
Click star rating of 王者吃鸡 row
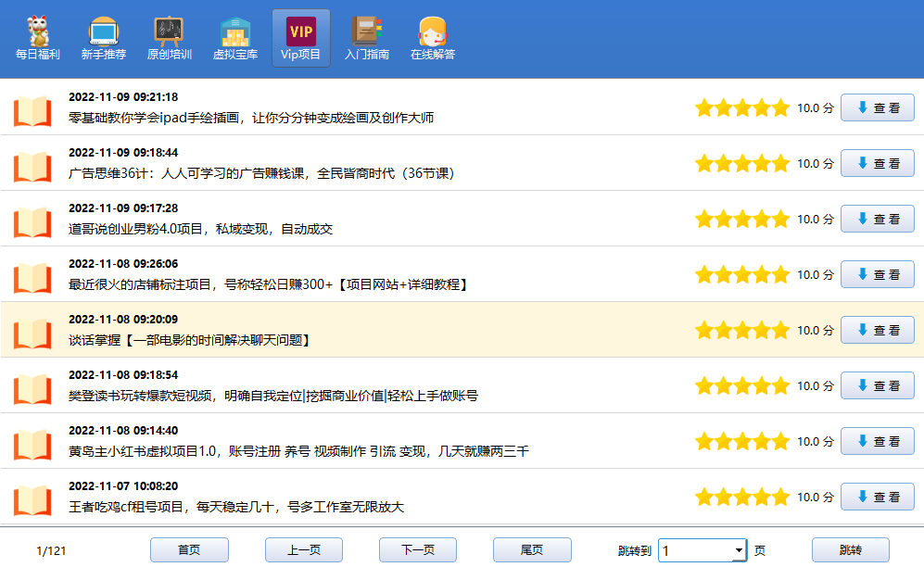tap(742, 498)
